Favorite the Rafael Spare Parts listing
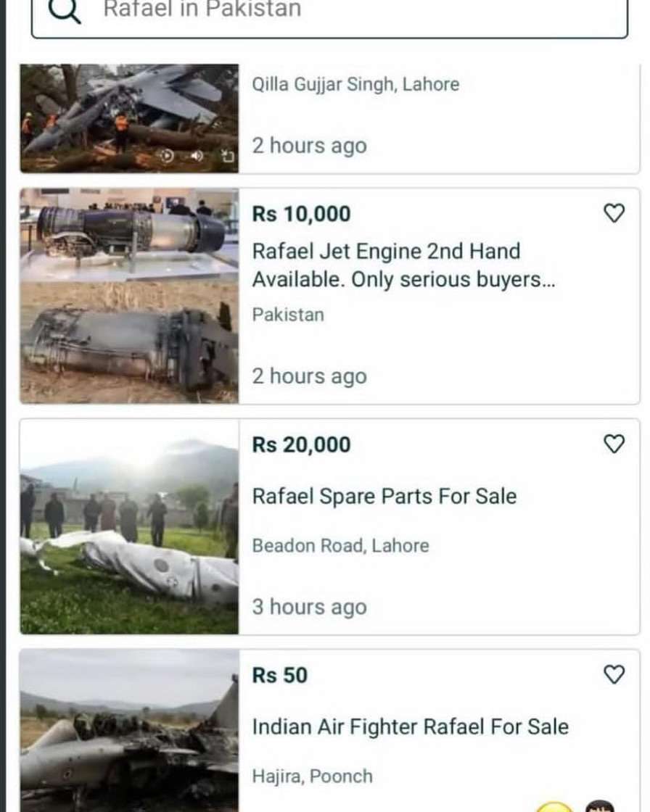This screenshot has height=812, width=650. (614, 444)
